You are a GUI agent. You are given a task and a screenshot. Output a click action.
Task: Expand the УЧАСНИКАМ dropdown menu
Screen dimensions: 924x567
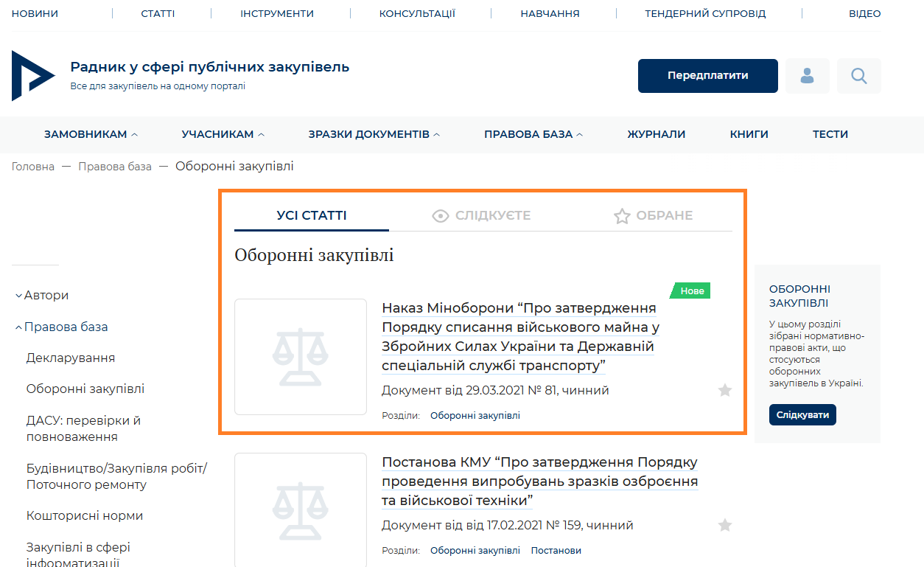pos(223,134)
